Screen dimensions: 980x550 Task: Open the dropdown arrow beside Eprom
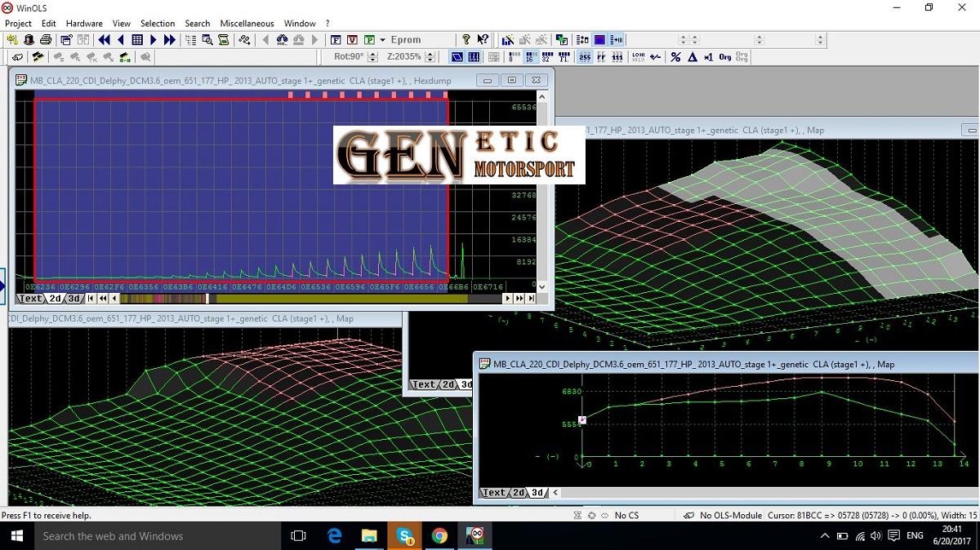tap(382, 39)
